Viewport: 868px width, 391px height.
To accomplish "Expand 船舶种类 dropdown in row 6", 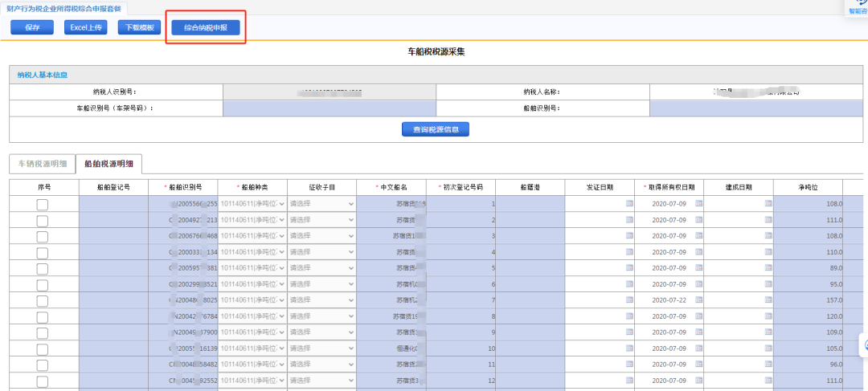I will [252, 284].
